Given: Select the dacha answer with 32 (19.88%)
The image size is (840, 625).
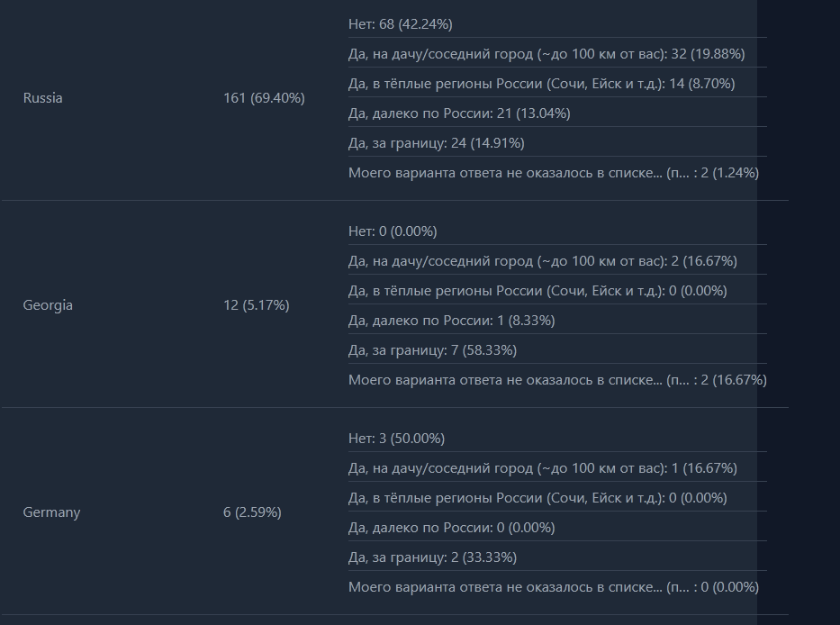Looking at the screenshot, I should [546, 54].
